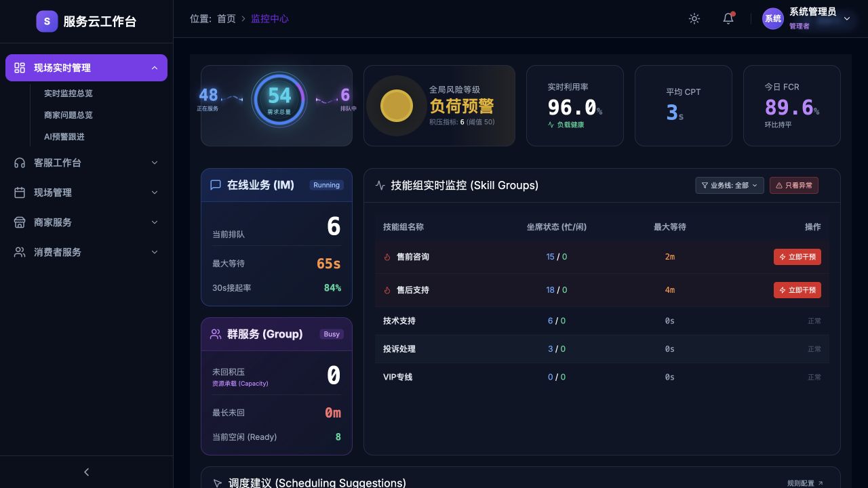Select the 技术支持 skill group row
Viewport: 868px width, 488px height.
coord(602,321)
